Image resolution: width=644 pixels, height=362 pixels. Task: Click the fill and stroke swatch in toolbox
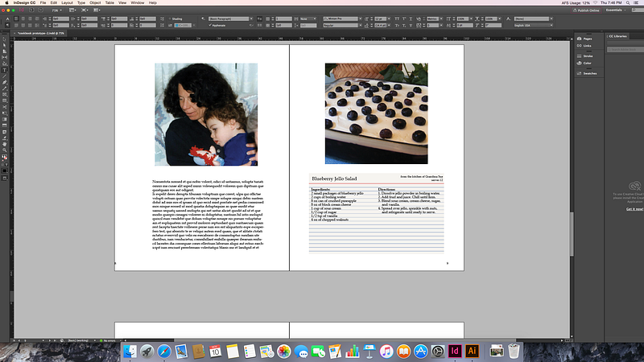[4, 158]
